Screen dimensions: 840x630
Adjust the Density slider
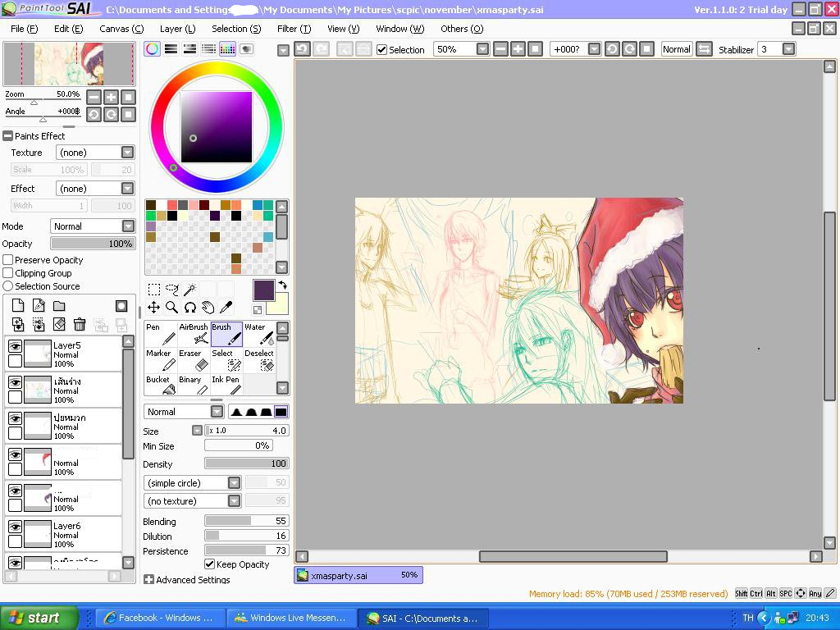tap(246, 463)
